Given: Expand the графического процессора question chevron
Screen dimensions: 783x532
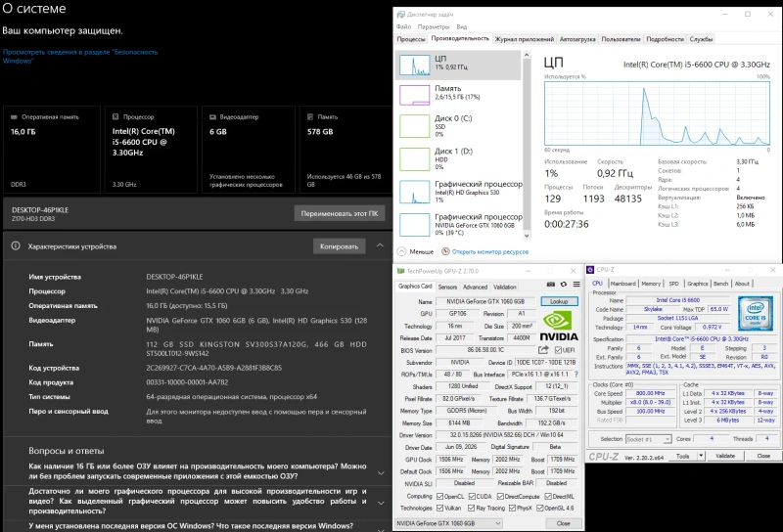Looking at the screenshot, I should click(x=381, y=503).
